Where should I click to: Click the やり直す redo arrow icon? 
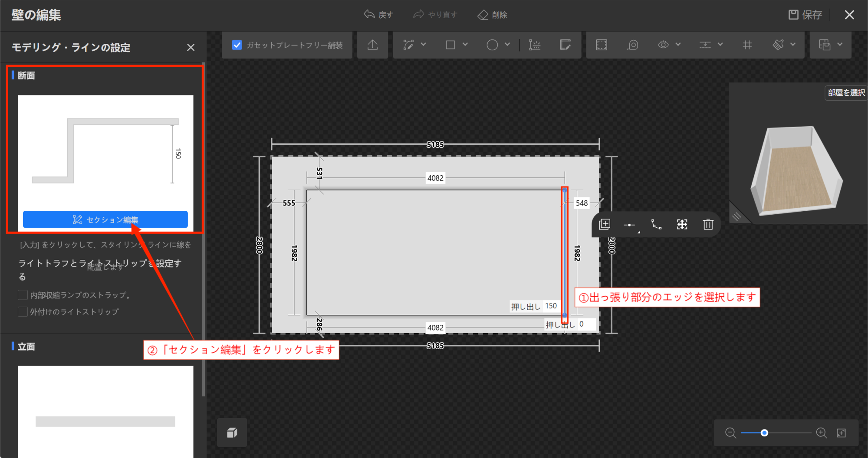coord(419,14)
